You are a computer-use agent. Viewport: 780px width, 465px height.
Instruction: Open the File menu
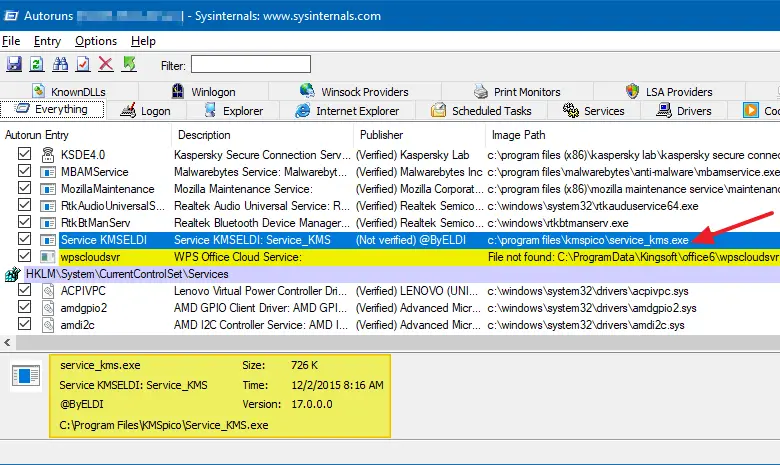[11, 41]
